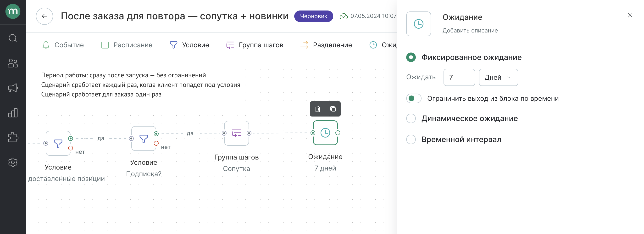Go back with the arrow button

click(44, 16)
